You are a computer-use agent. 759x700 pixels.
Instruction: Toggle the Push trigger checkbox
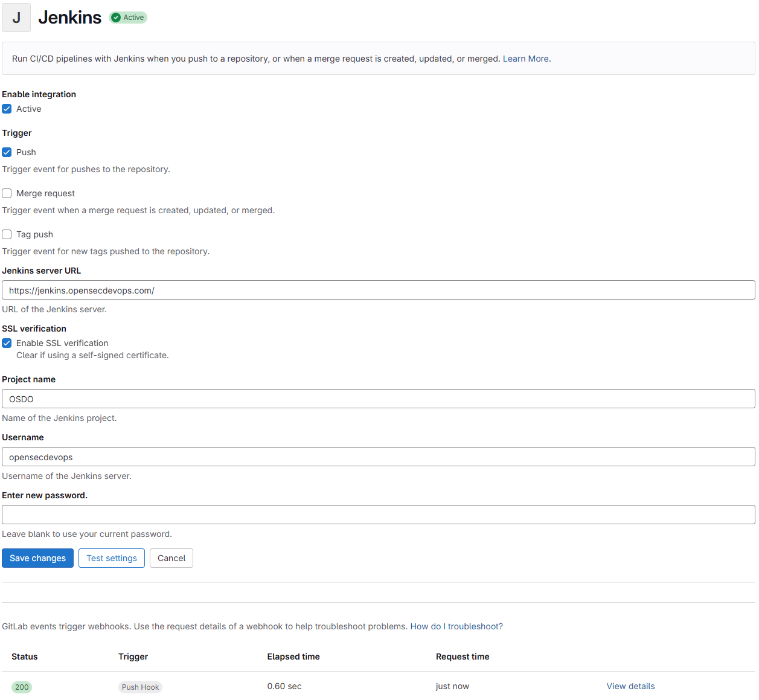7,152
